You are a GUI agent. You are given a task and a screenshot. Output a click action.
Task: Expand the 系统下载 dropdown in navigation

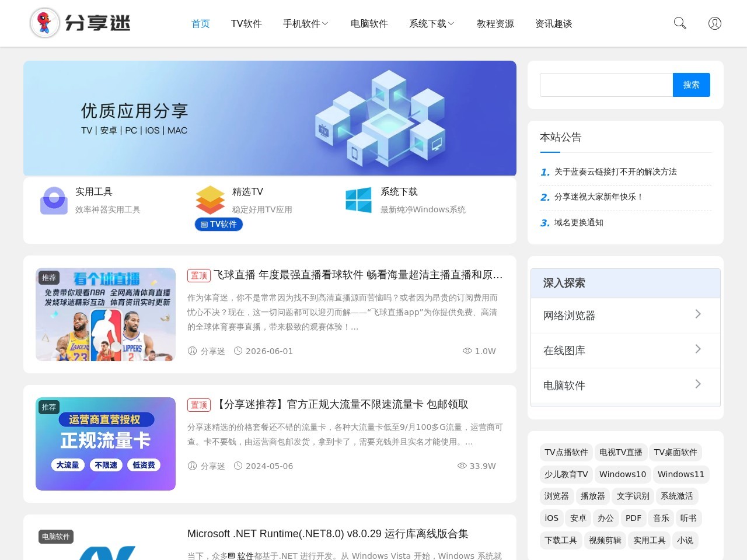point(431,24)
